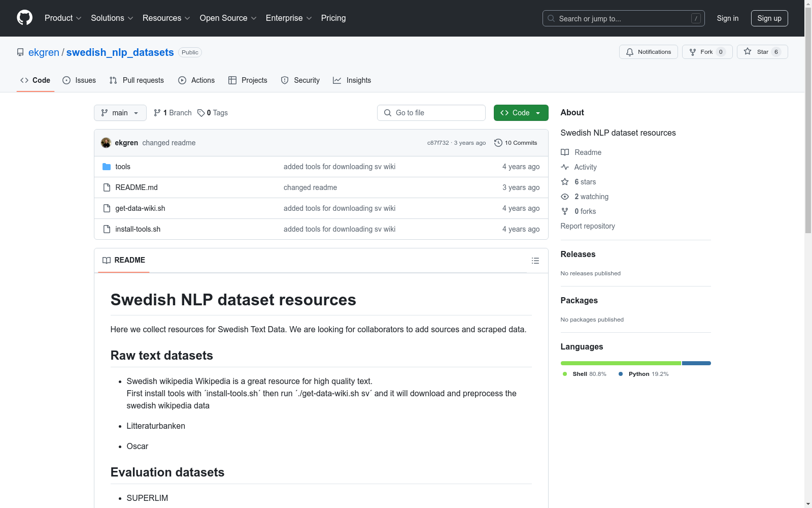Click the Packages heading link

coord(579,300)
